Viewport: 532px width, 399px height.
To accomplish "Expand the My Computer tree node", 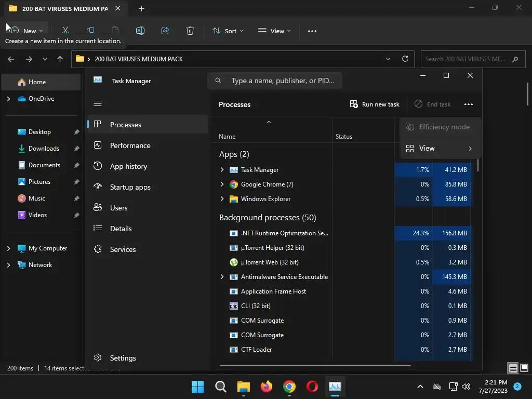I will click(8, 248).
